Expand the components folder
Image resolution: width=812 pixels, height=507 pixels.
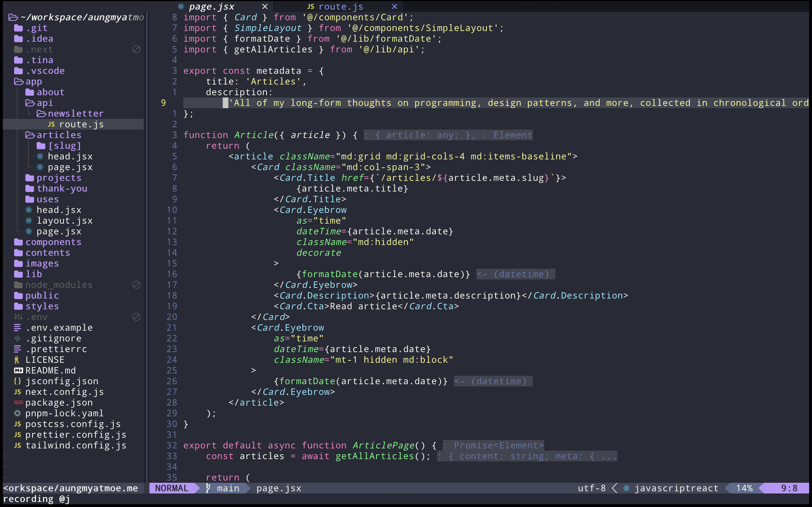coord(53,242)
